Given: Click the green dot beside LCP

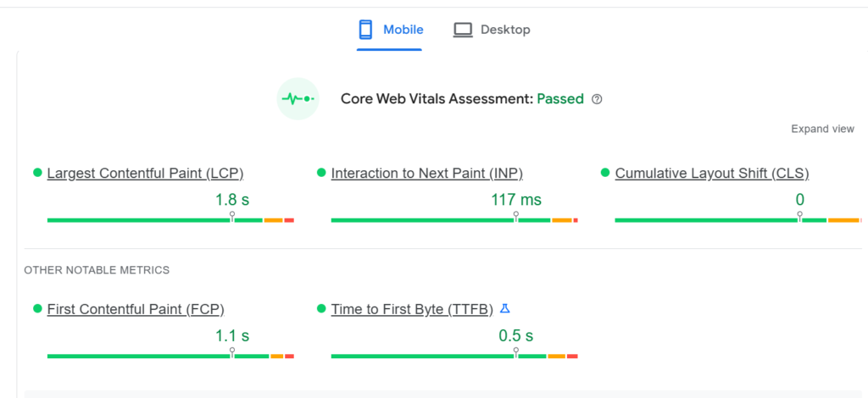Looking at the screenshot, I should coord(37,173).
